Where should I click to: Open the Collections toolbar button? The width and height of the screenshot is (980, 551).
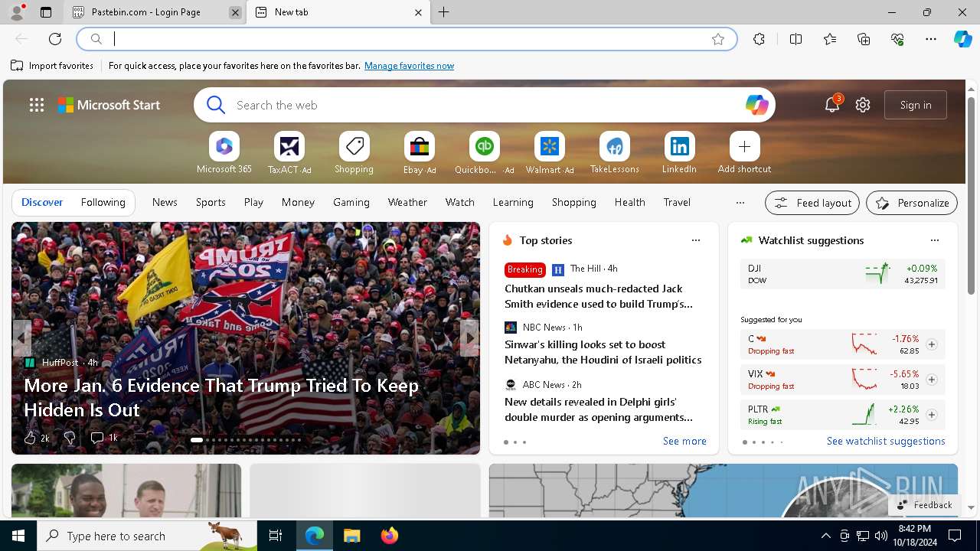click(x=864, y=39)
